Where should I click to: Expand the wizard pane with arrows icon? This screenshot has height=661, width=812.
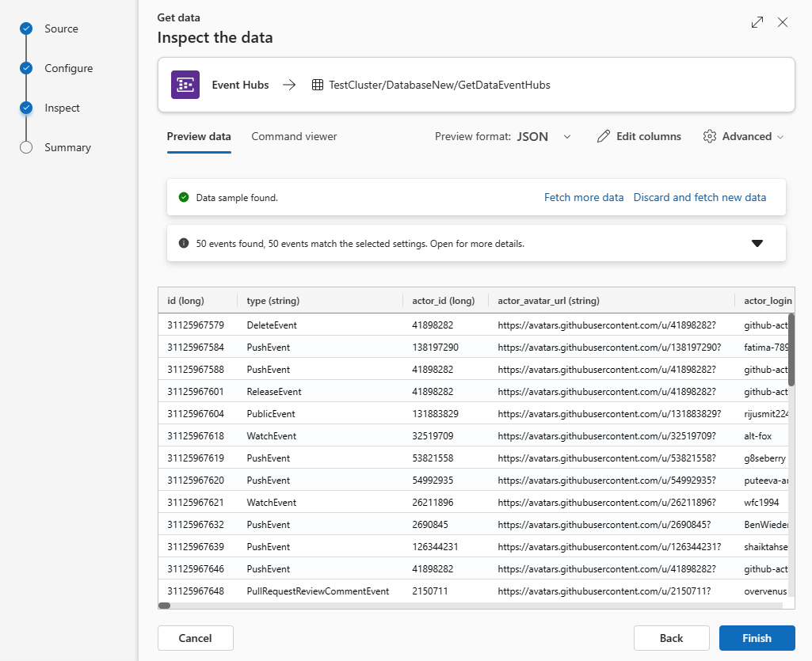(x=757, y=22)
